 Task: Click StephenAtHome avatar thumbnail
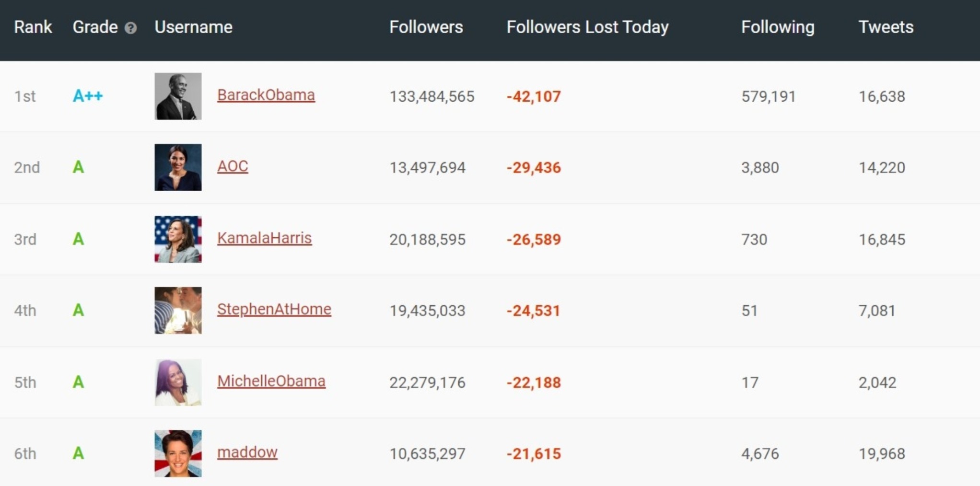tap(178, 310)
